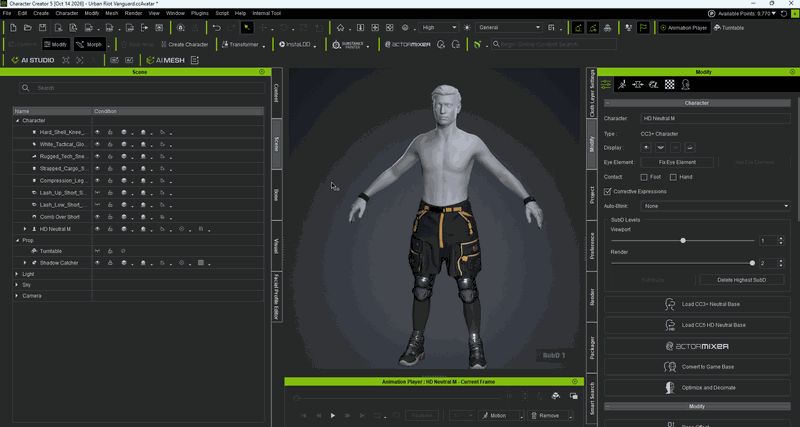Show the Lash_Up_Short item via its eye icon
Screen dimensions: 800x427
pyautogui.click(x=97, y=192)
